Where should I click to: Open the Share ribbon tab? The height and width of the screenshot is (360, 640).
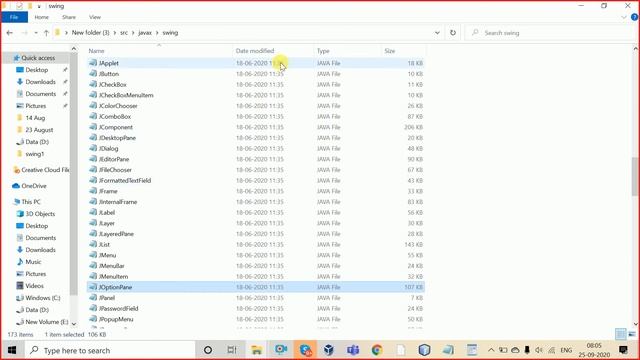[x=69, y=17]
